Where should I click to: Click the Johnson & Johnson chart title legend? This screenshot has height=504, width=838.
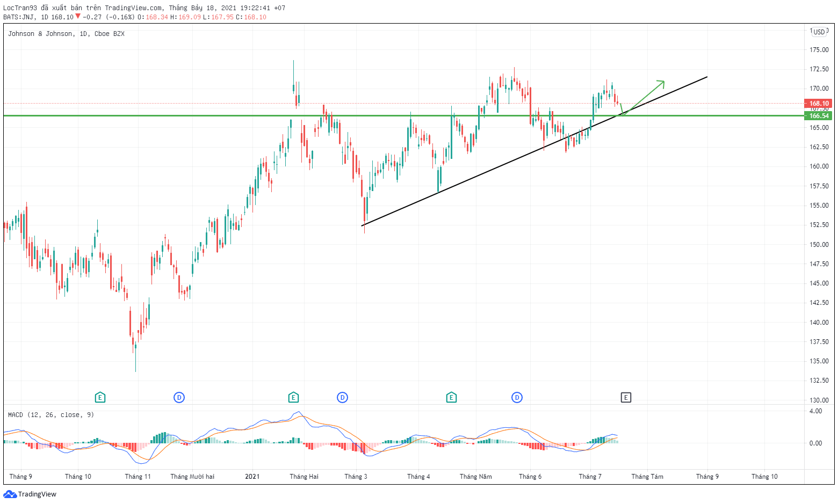coord(66,34)
